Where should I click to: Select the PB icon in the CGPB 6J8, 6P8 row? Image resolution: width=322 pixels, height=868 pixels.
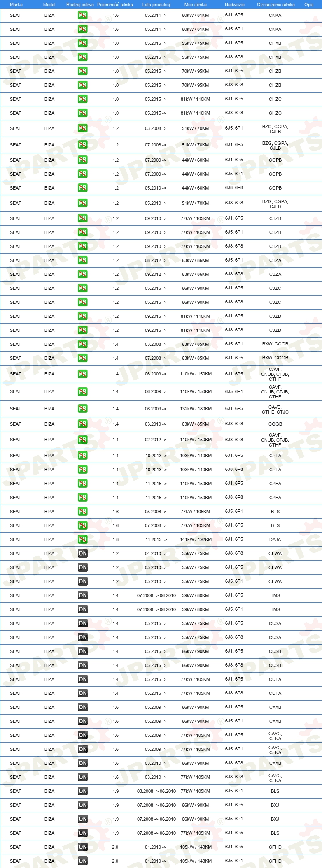click(82, 188)
